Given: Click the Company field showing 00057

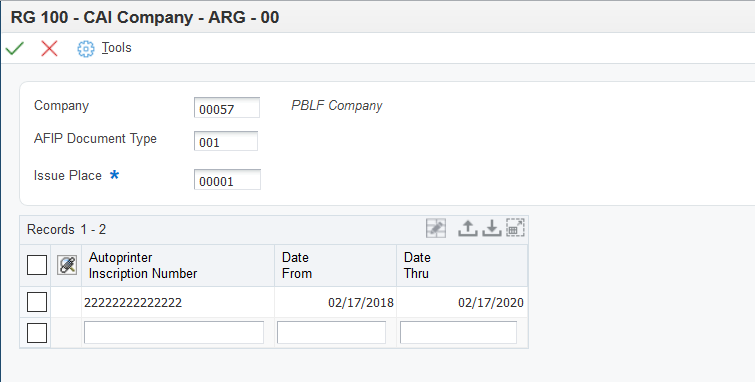Looking at the screenshot, I should click(x=227, y=107).
